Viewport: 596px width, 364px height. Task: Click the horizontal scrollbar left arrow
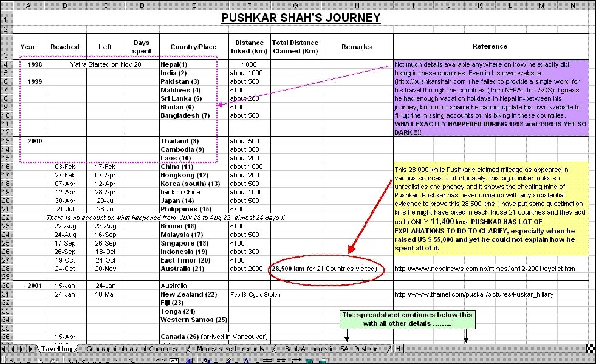click(x=399, y=349)
